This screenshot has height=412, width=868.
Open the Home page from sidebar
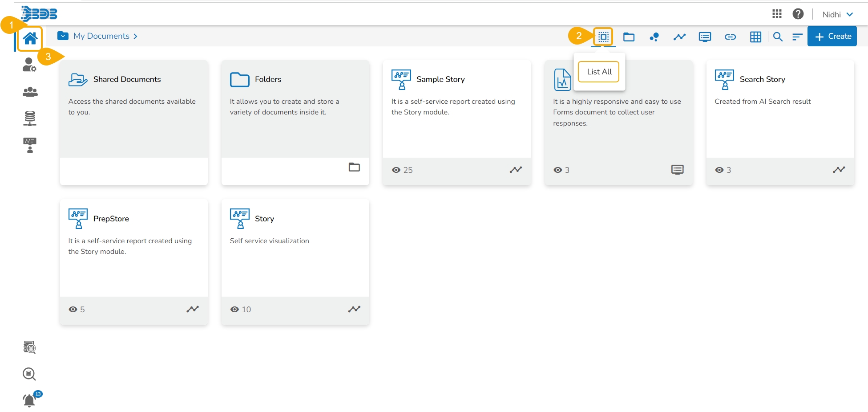point(30,39)
